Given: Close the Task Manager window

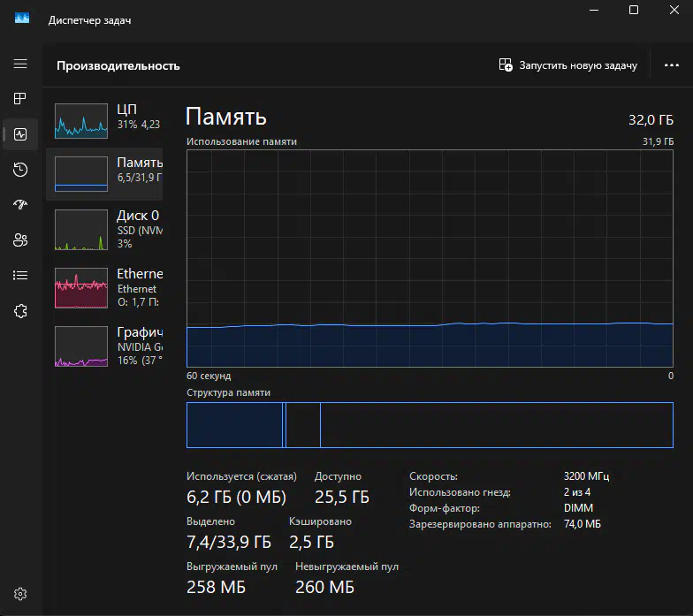Looking at the screenshot, I should tap(674, 10).
